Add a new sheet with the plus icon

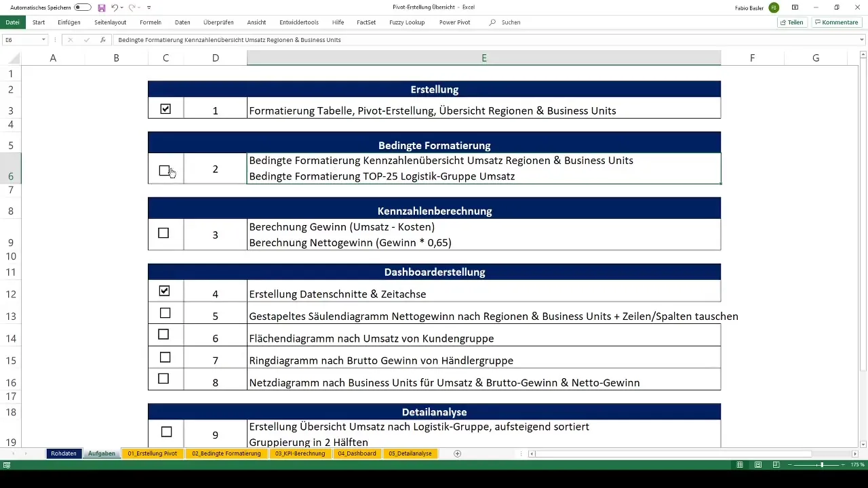[458, 453]
